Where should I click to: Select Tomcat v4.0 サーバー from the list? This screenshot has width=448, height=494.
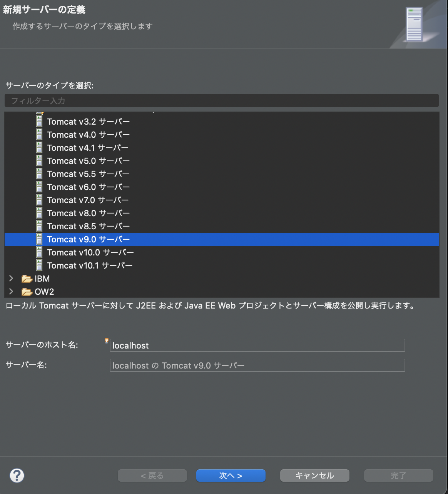coord(88,135)
